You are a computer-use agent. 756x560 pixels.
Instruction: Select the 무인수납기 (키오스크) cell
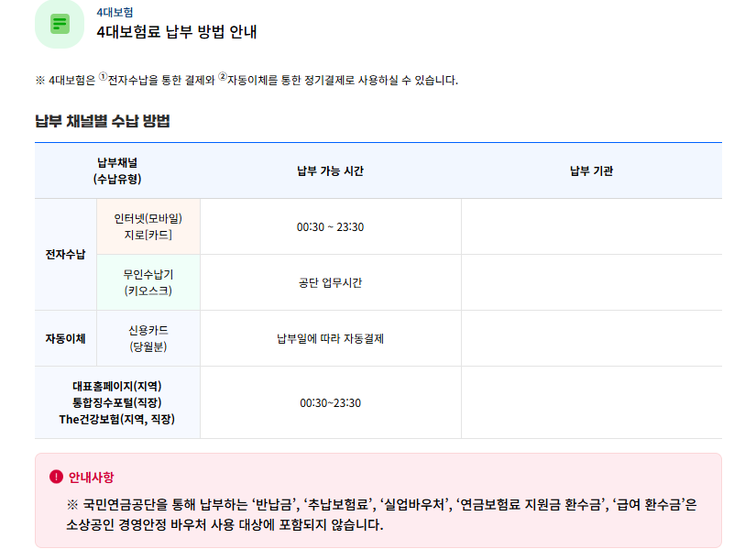[x=148, y=282]
